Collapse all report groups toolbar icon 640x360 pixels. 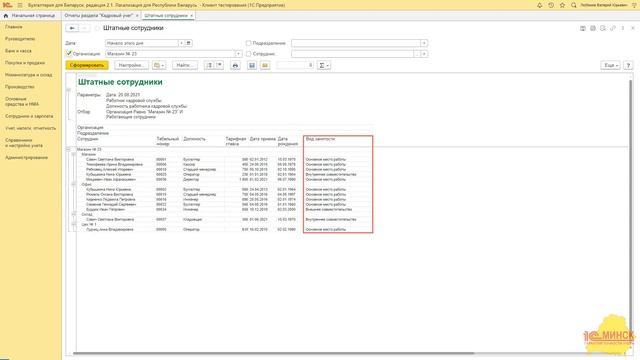pos(219,65)
